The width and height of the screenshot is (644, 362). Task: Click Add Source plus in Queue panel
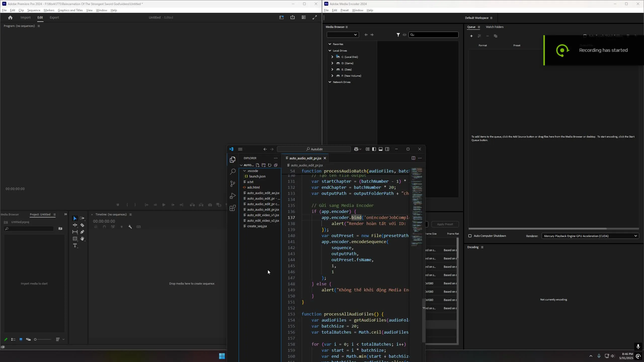click(471, 36)
